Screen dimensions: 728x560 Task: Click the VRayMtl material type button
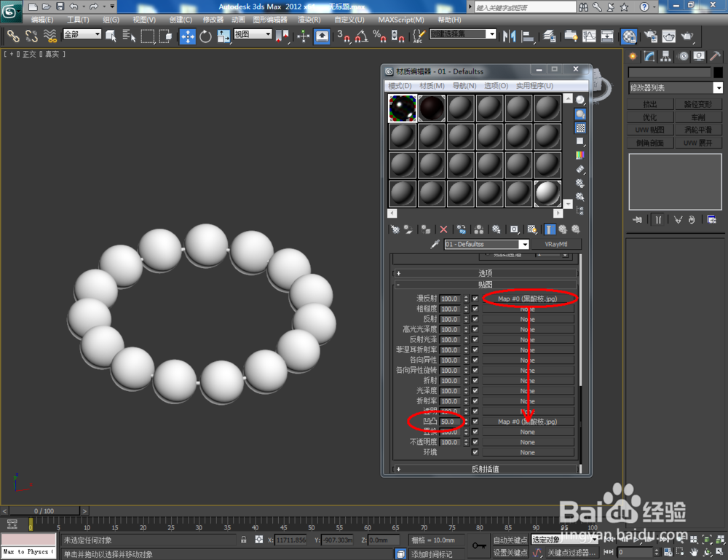click(x=557, y=244)
